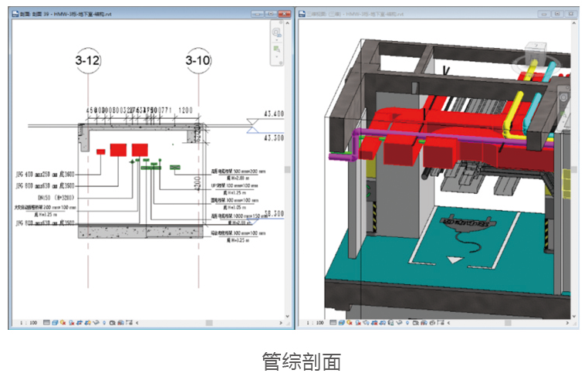Viewport: 588px width, 380px height.
Task: Click the scroll-right arrow in 3D view
Action: pos(567,323)
